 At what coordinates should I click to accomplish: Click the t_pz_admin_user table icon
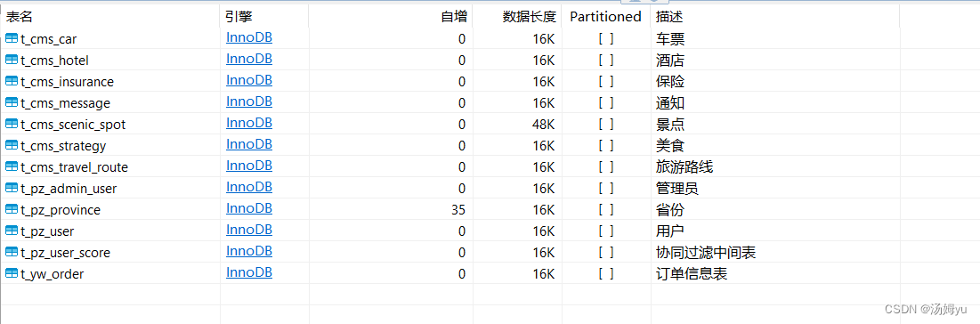click(12, 188)
